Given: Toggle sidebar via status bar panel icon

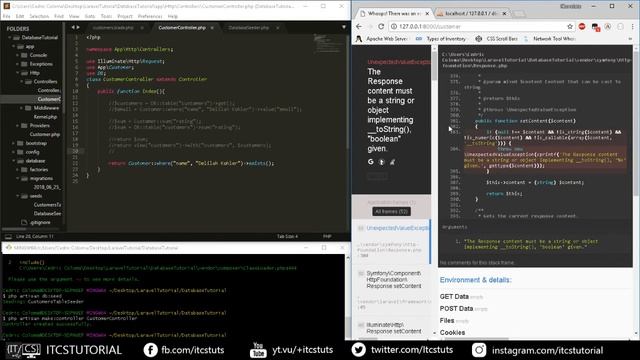Looking at the screenshot, I should [x=8, y=236].
